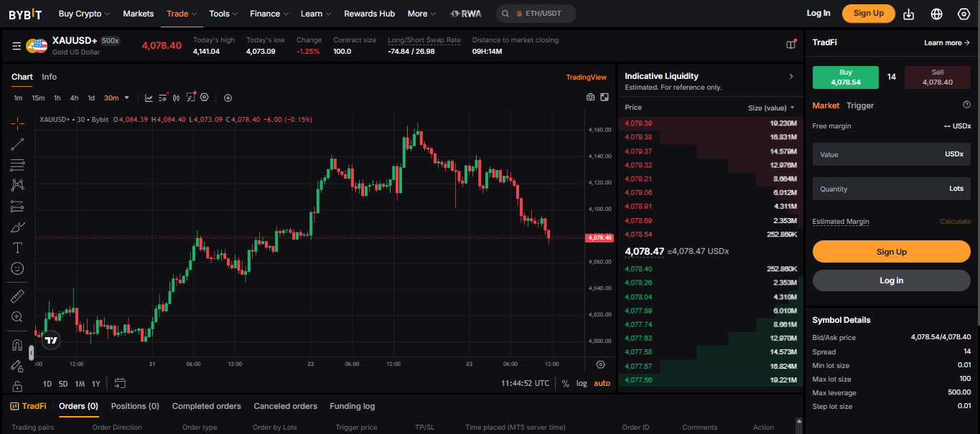This screenshot has height=434, width=980.
Task: Open the indicator templates icon
Action: point(163,98)
